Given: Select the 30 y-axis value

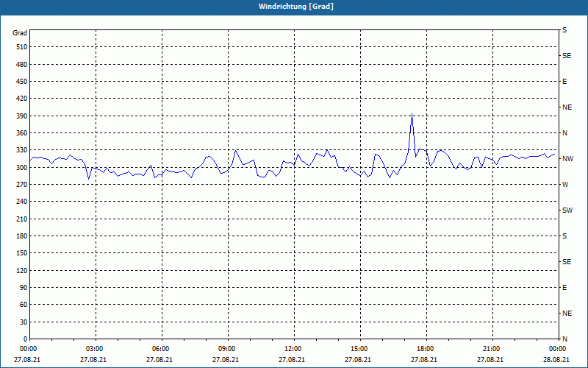Looking at the screenshot, I should [x=24, y=322].
